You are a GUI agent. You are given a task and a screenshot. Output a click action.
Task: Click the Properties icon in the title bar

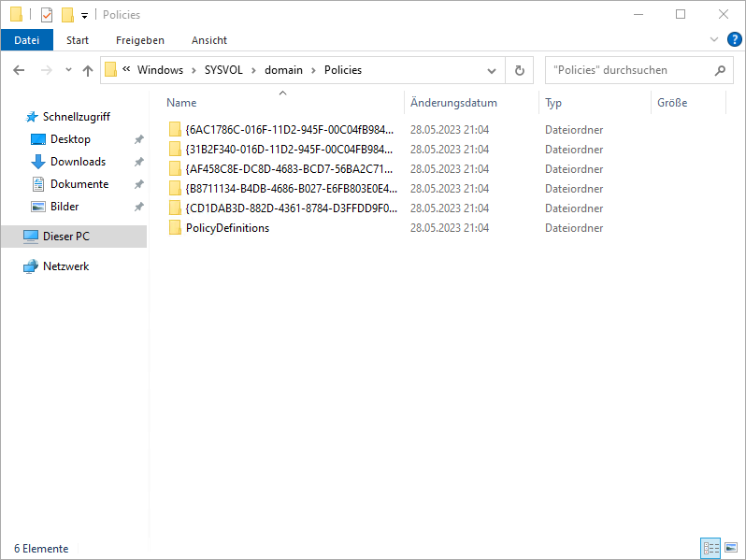pos(47,15)
